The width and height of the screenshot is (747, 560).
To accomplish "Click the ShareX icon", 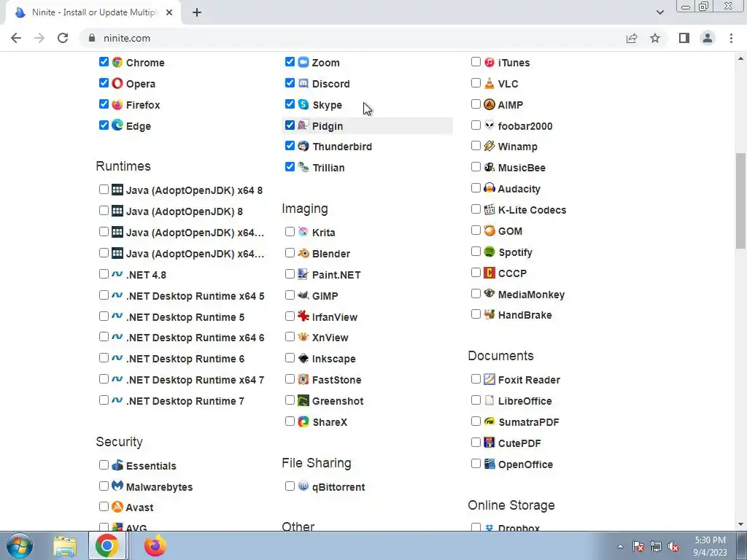I will click(303, 421).
